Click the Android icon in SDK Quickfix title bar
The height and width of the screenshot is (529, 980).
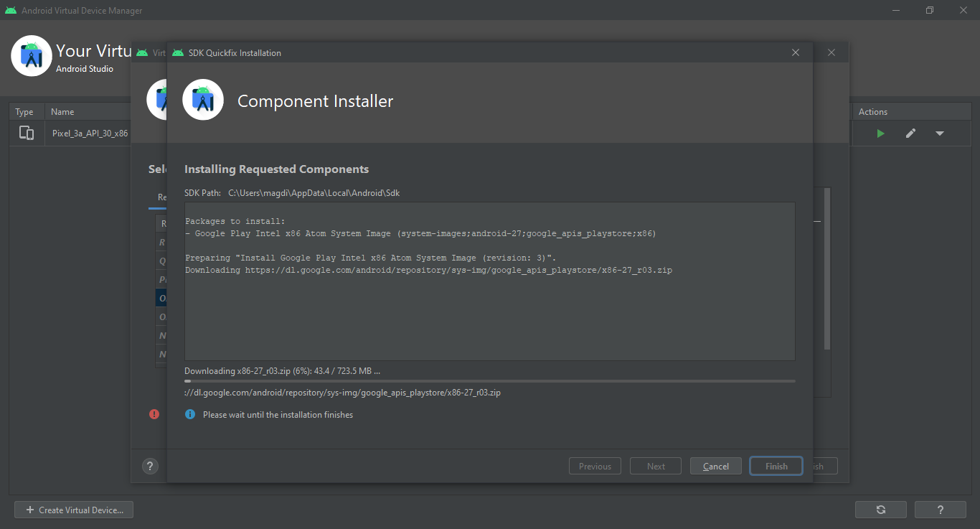click(178, 52)
